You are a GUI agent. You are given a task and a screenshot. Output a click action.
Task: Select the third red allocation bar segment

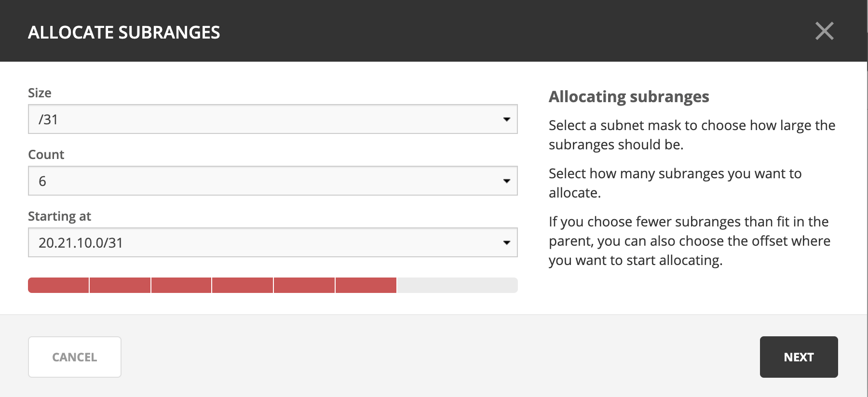pyautogui.click(x=181, y=285)
